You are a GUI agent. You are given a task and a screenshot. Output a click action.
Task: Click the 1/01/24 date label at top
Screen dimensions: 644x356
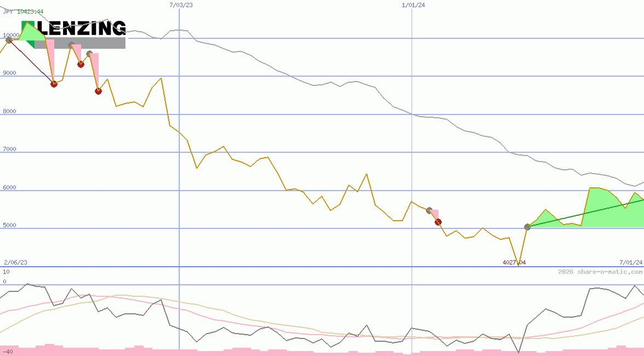[x=413, y=5]
